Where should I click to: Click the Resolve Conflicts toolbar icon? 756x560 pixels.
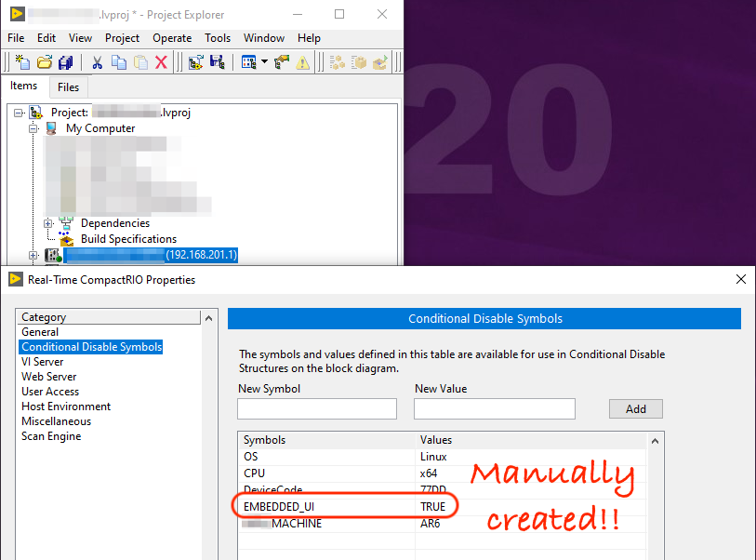282,62
